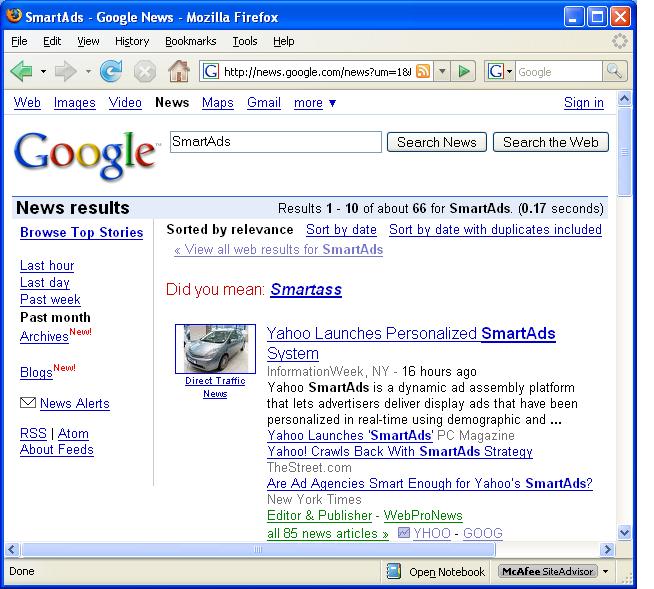Image resolution: width=654 pixels, height=589 pixels.
Task: Click the SmartAds news search input field
Action: pyautogui.click(x=276, y=142)
